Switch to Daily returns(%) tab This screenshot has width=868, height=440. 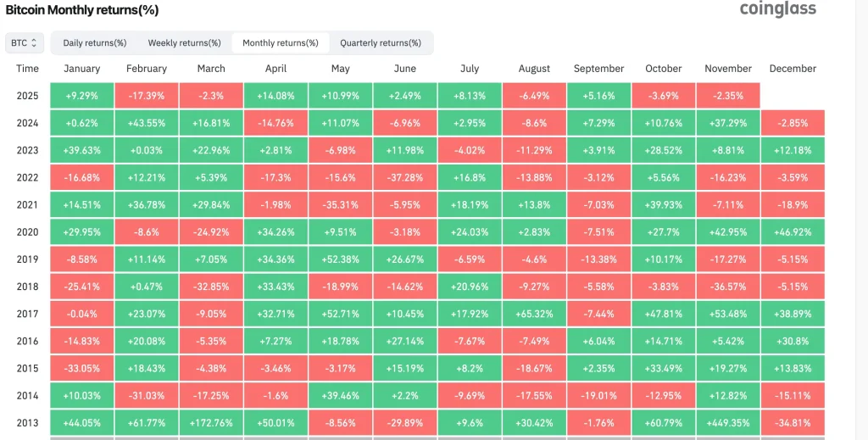(x=94, y=42)
